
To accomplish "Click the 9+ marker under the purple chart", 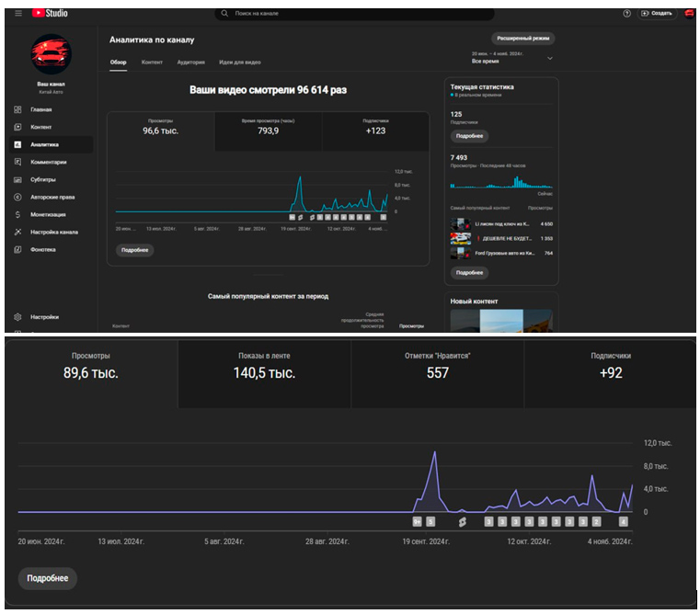I will click(417, 522).
